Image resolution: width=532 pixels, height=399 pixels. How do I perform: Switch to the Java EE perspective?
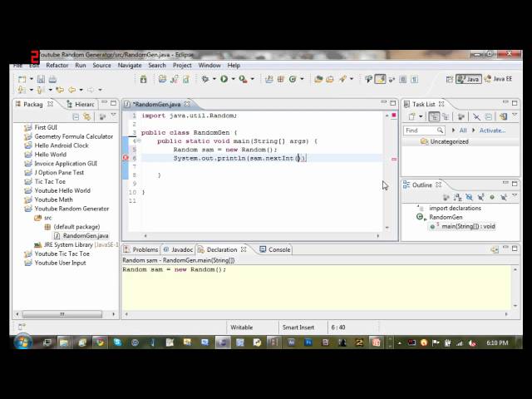[x=498, y=79]
